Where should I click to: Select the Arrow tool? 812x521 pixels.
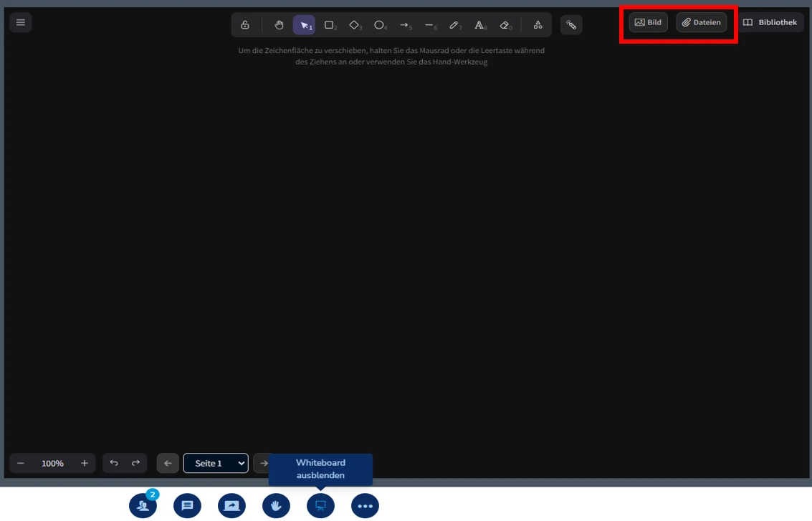click(x=404, y=24)
